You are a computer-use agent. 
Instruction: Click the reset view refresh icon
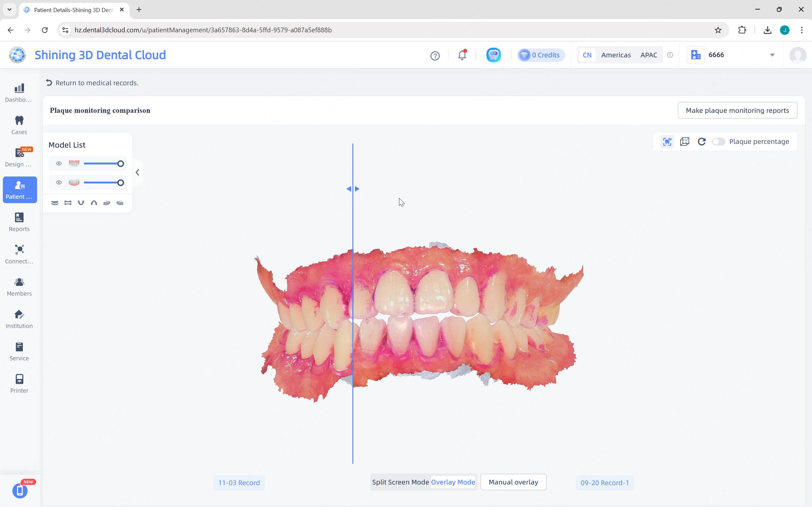pyautogui.click(x=702, y=142)
